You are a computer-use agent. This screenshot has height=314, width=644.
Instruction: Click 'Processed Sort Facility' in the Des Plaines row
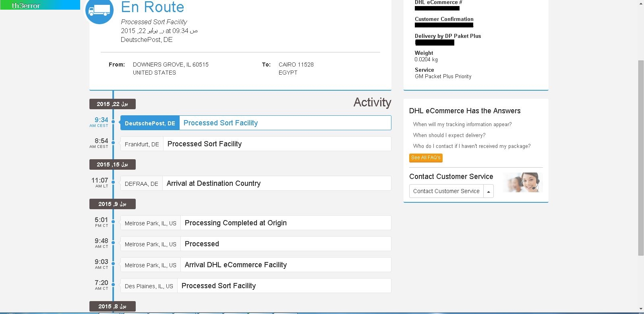tap(219, 286)
